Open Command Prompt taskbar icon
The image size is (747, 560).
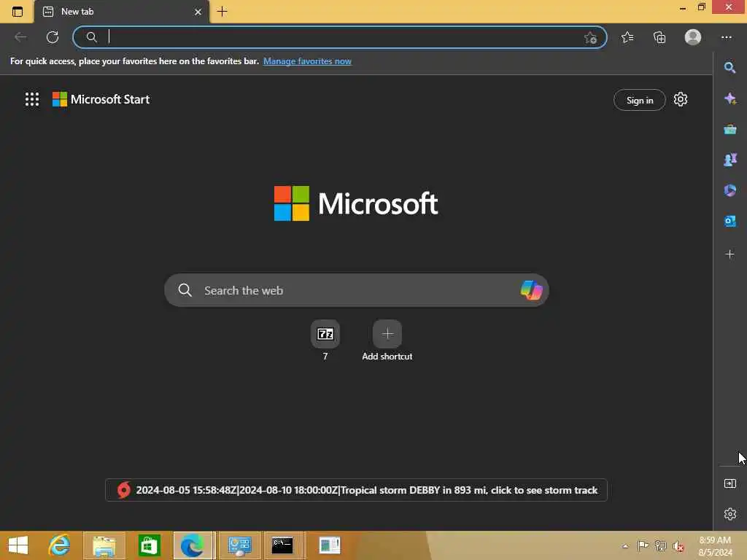coord(283,545)
